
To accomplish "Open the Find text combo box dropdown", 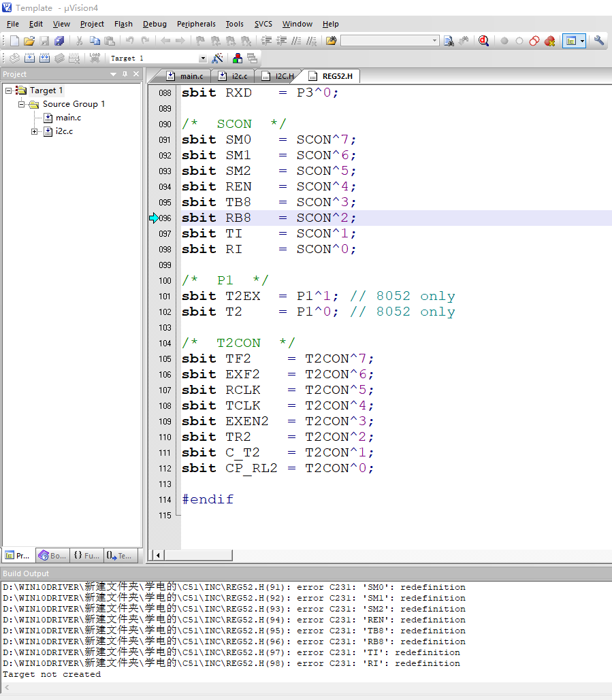I will coord(434,41).
